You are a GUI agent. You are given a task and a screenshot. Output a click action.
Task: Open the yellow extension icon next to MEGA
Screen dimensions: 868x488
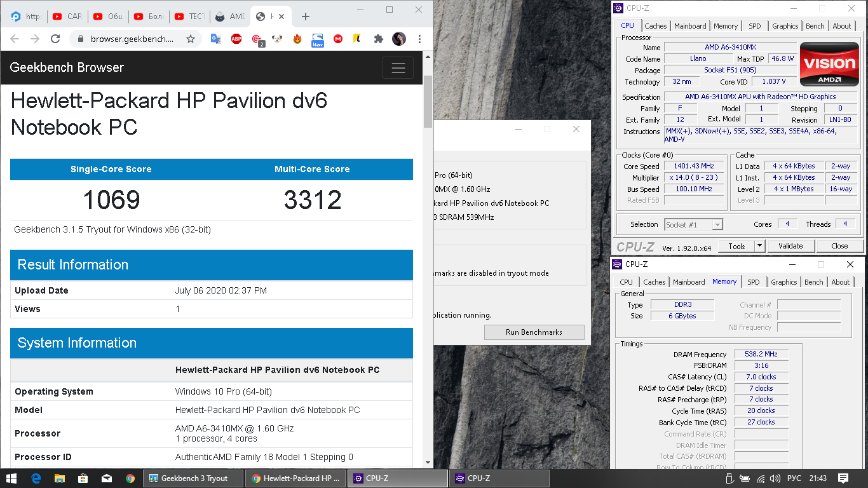(358, 39)
